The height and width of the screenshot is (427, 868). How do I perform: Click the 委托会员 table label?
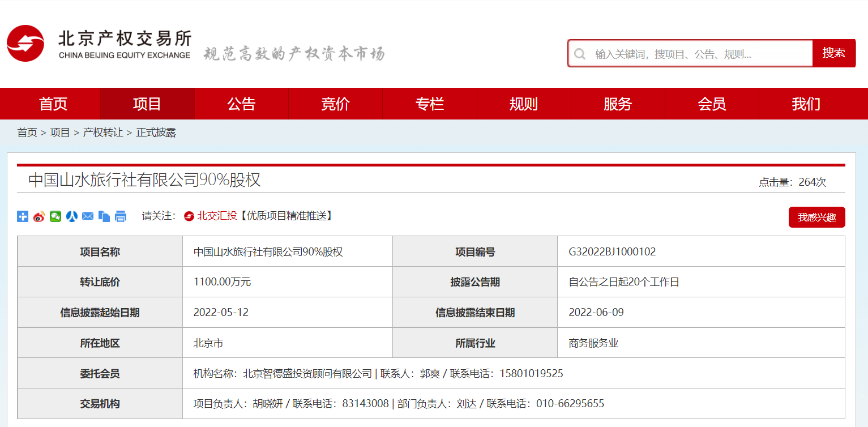[100, 374]
